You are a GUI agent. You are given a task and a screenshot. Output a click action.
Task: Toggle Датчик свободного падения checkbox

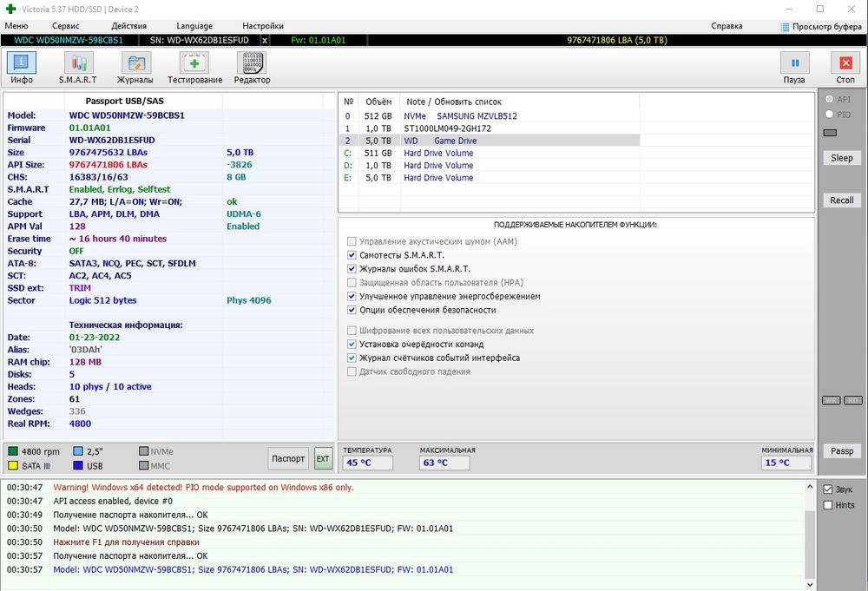pyautogui.click(x=352, y=371)
